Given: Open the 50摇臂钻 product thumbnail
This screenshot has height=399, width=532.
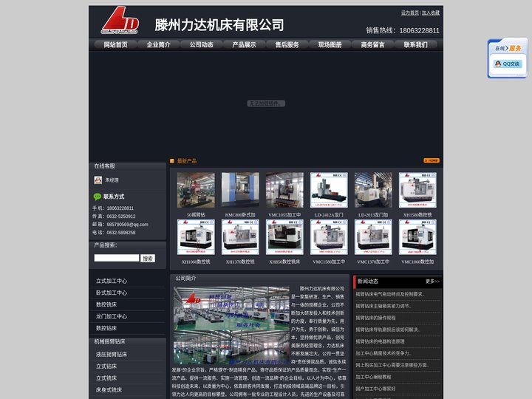Looking at the screenshot, I should (196, 190).
